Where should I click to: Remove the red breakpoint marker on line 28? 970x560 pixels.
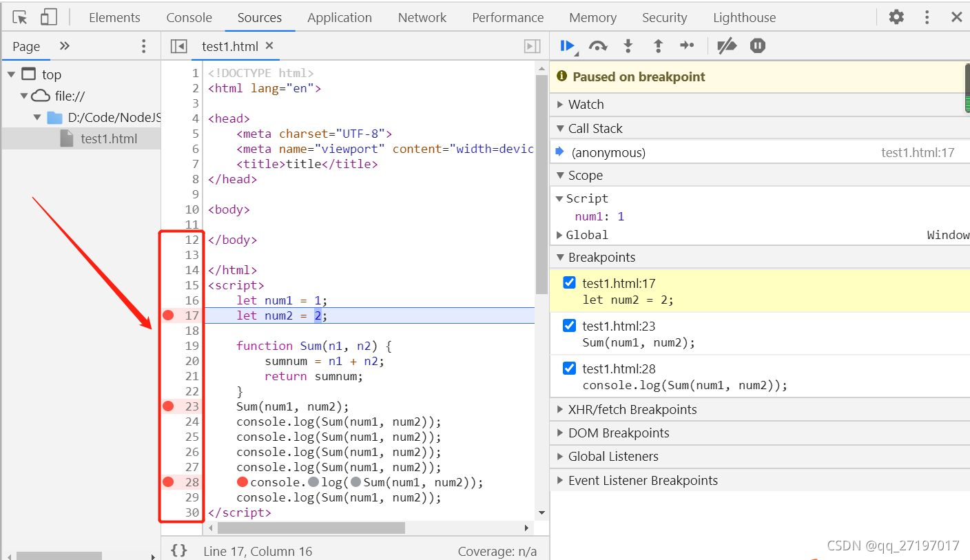pos(168,482)
